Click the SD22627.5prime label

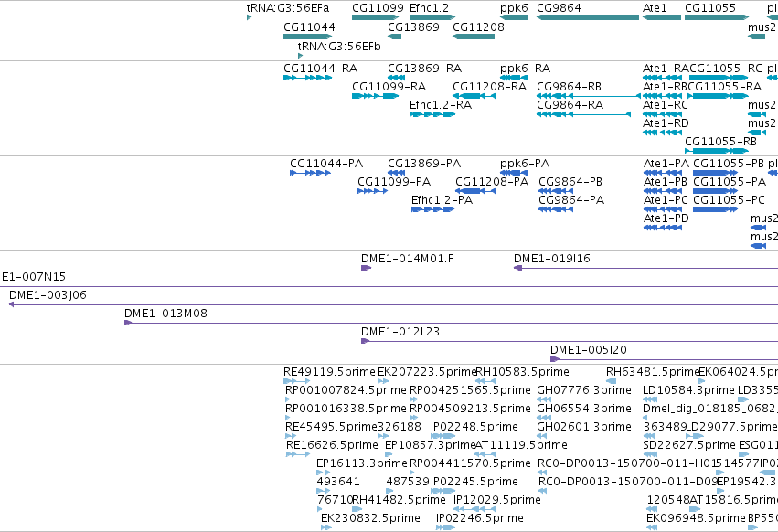click(x=688, y=444)
